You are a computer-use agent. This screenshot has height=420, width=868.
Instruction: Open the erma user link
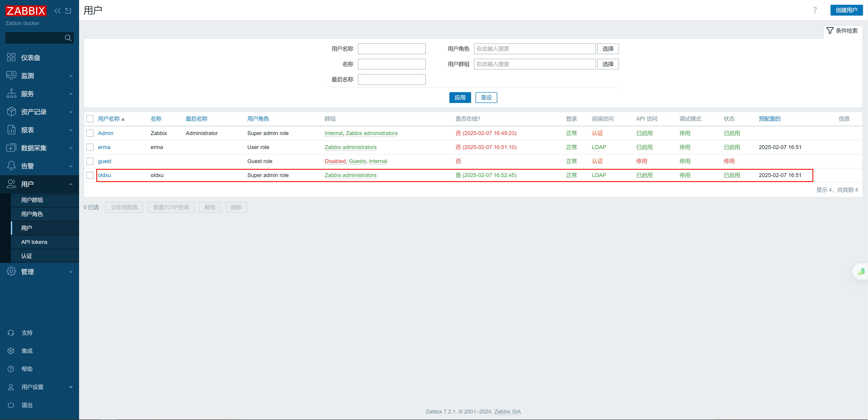click(104, 147)
